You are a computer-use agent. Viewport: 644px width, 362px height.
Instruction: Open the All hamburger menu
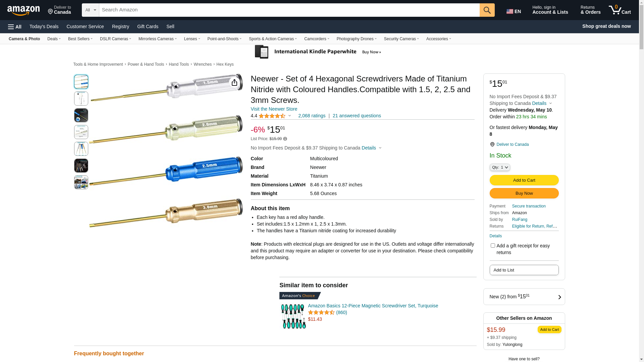[15, 27]
